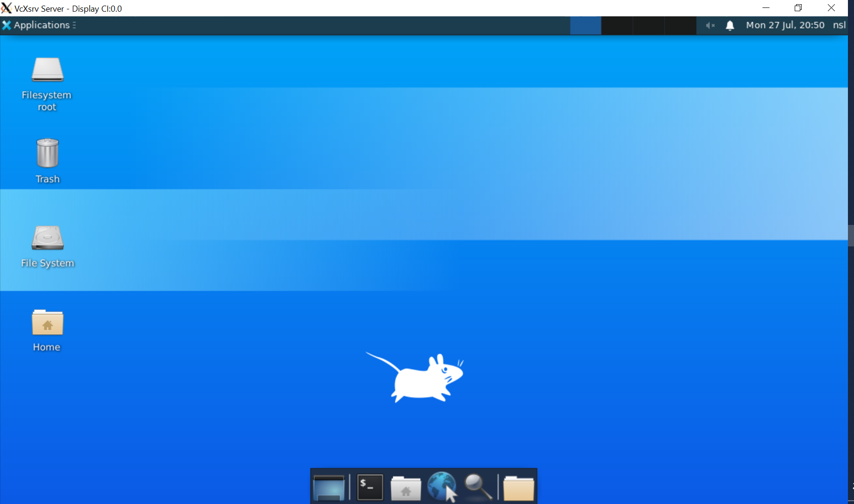Toggle notifications with the bell icon
The image size is (854, 504).
[x=729, y=25]
